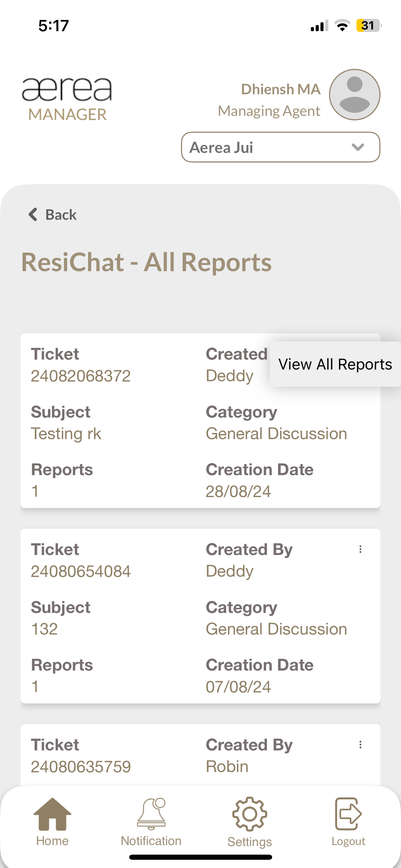This screenshot has height=868, width=401.
Task: Tap the Home icon in bottom bar
Action: tap(52, 814)
